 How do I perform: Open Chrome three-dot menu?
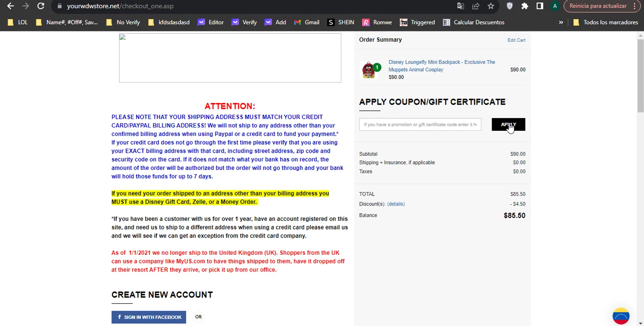[635, 6]
